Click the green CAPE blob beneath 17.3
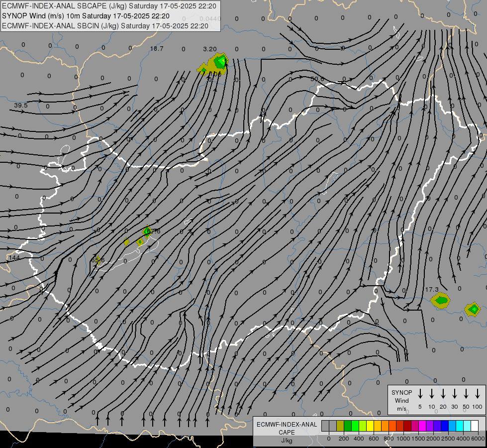Viewport: 487px width, 448px height. 441,300
